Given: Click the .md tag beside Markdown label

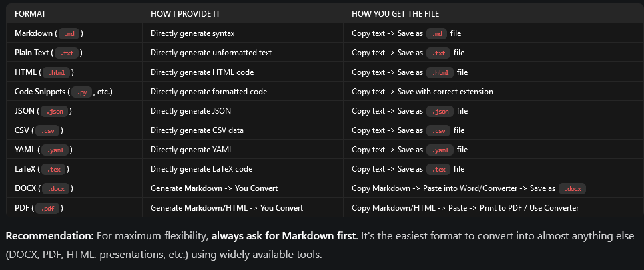Looking at the screenshot, I should [71, 33].
